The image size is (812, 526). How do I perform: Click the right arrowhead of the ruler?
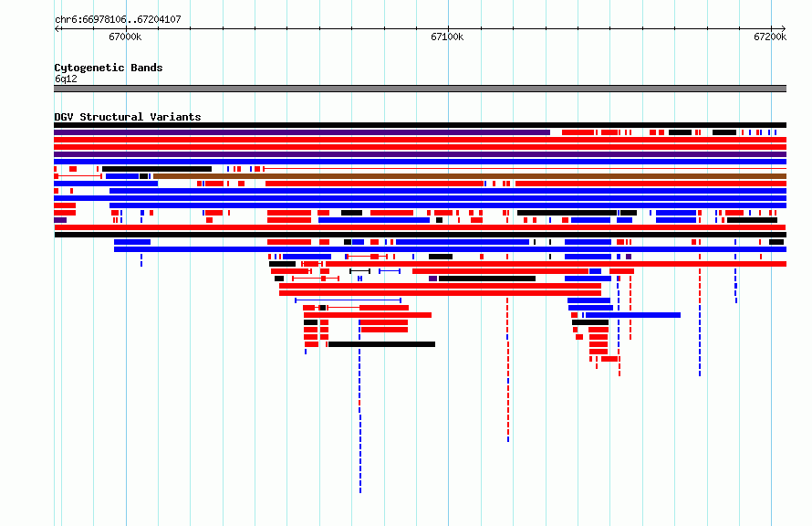coord(784,28)
